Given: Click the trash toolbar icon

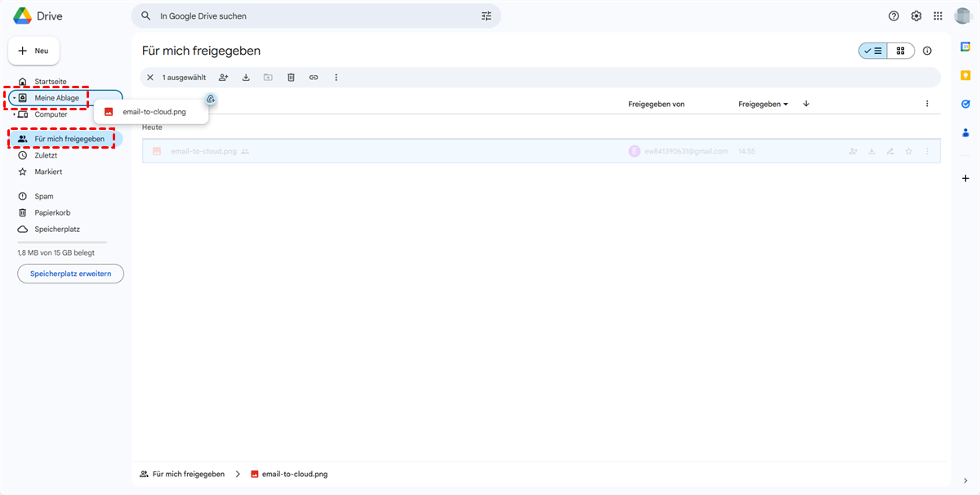Looking at the screenshot, I should [291, 78].
